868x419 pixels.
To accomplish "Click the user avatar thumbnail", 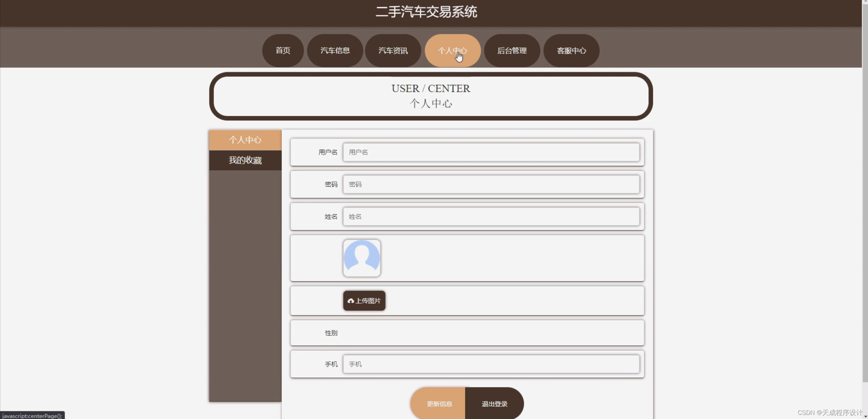I will [x=362, y=258].
